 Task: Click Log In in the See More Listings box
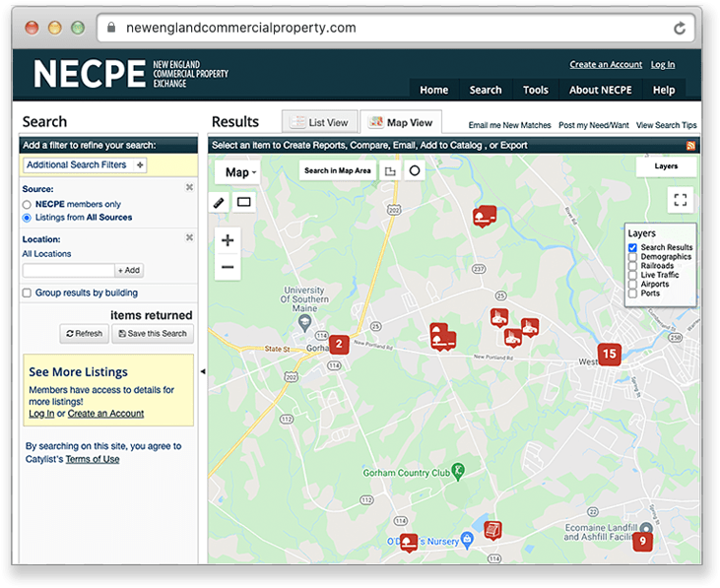tap(41, 414)
